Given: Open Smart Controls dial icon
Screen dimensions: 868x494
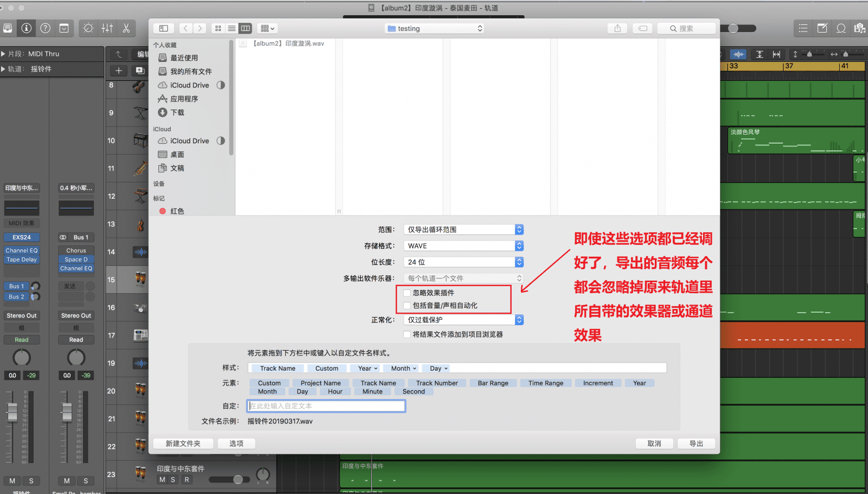Looking at the screenshot, I should (88, 28).
